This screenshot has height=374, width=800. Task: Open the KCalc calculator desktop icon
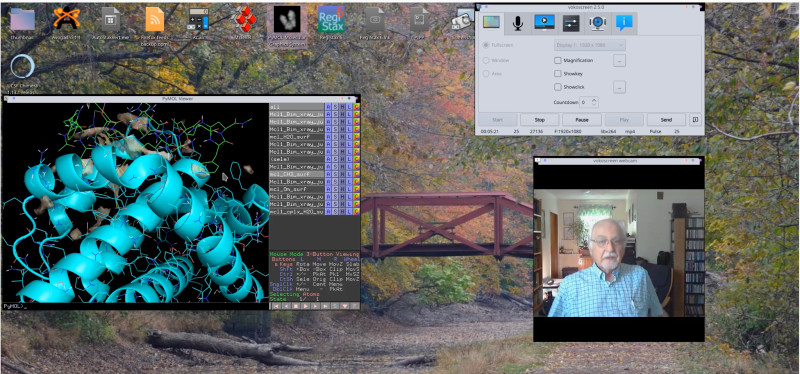coord(198,23)
